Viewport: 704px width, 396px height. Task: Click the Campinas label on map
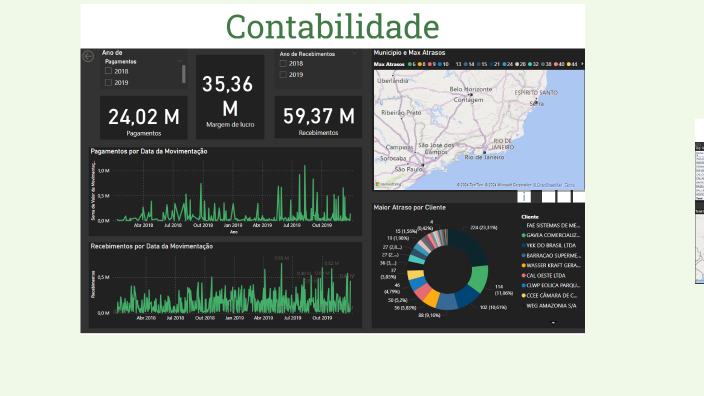pos(399,147)
